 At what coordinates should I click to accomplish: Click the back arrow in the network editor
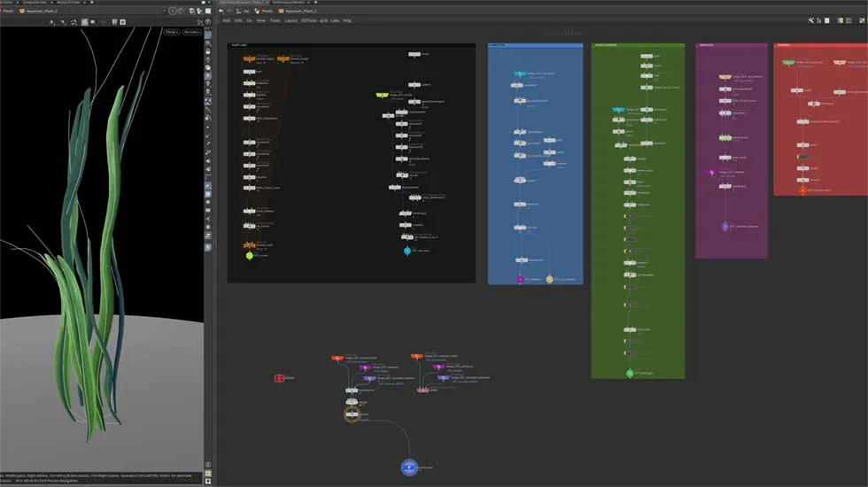pyautogui.click(x=221, y=11)
